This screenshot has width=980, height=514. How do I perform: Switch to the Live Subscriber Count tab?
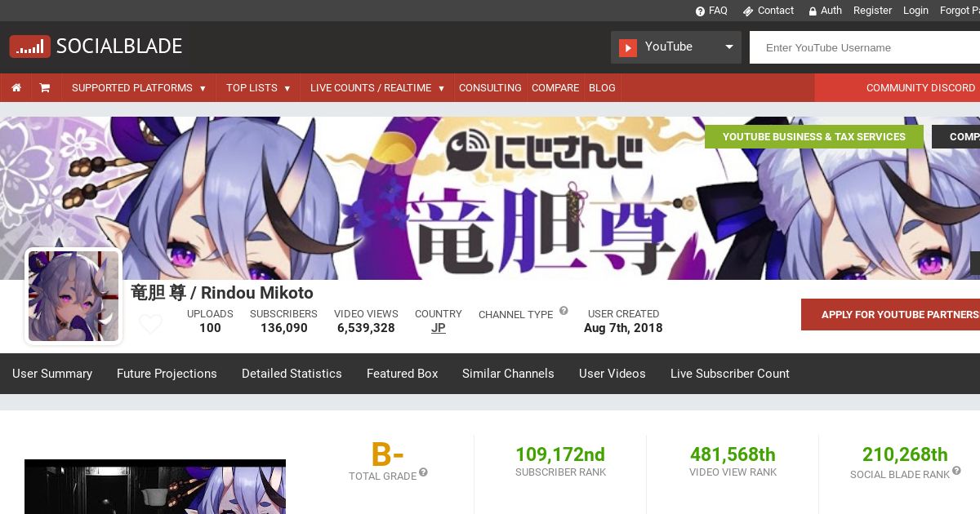(730, 374)
